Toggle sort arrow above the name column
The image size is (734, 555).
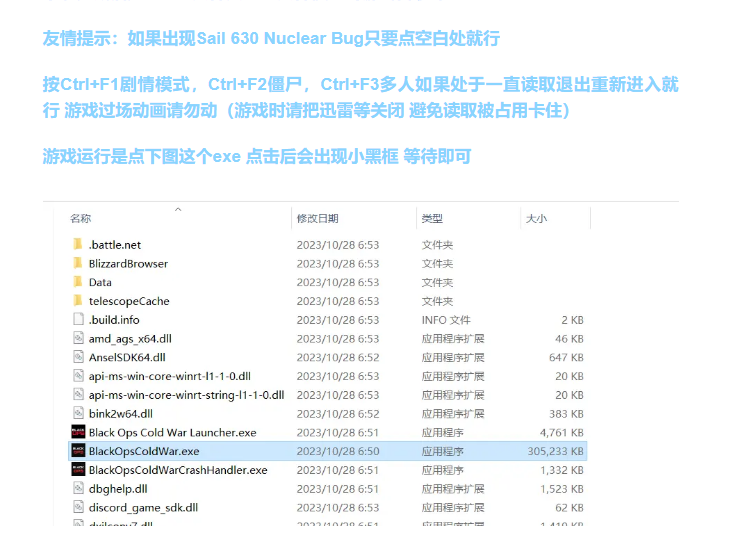point(178,210)
